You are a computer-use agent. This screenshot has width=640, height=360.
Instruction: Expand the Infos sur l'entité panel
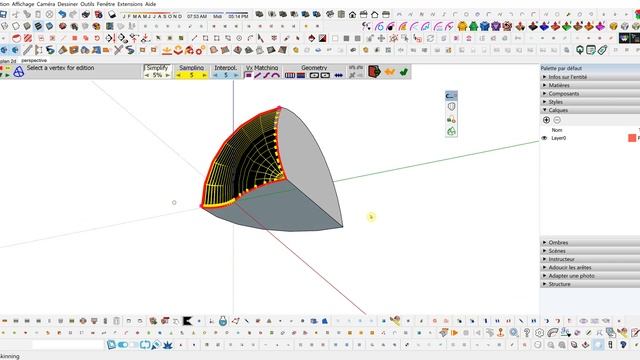click(x=590, y=77)
